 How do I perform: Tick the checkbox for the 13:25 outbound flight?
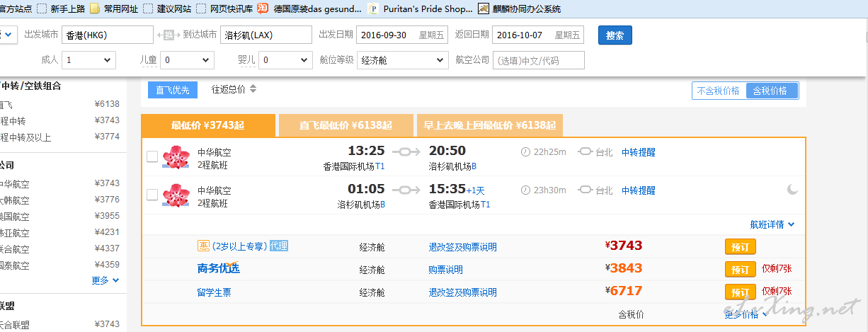pos(152,156)
